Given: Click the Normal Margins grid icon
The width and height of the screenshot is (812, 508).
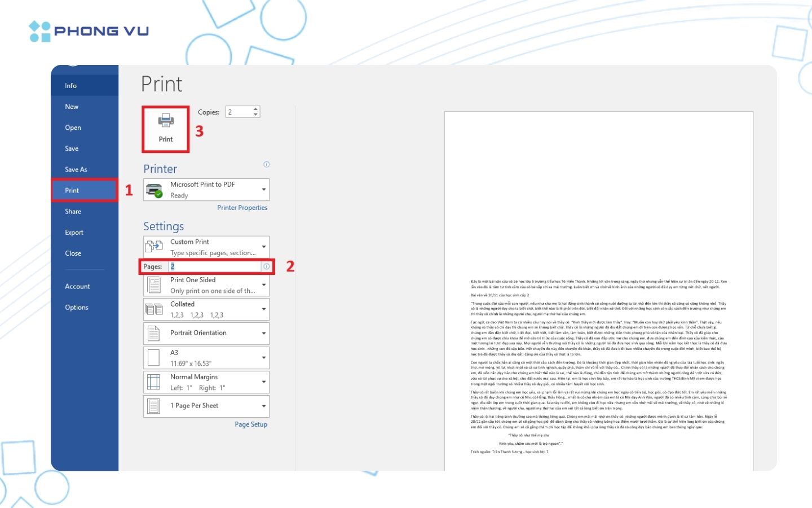Looking at the screenshot, I should pos(154,382).
